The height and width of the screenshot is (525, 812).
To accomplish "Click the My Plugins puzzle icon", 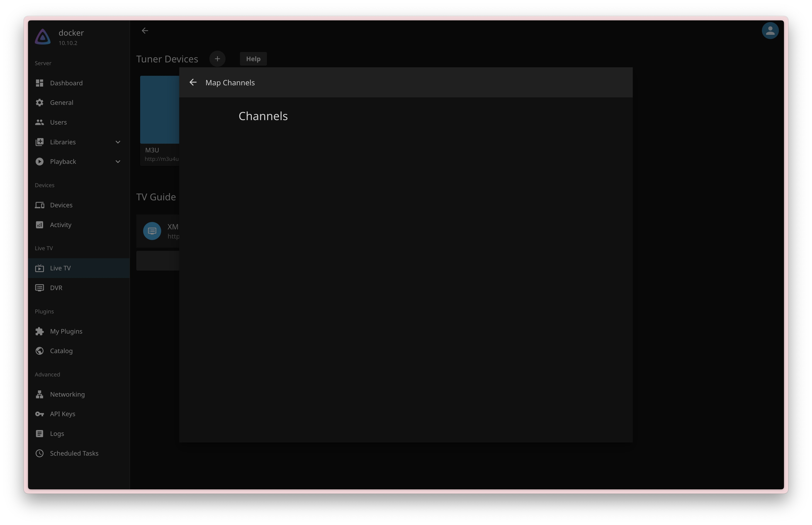I will [39, 331].
